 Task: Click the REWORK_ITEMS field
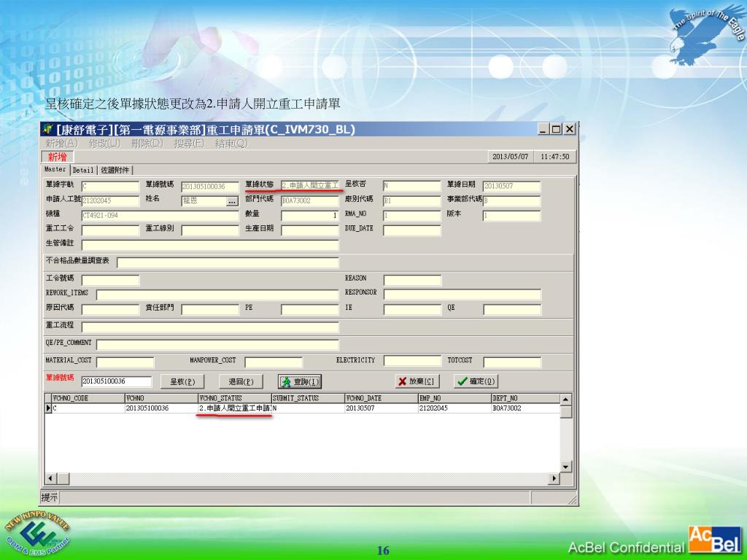(217, 295)
